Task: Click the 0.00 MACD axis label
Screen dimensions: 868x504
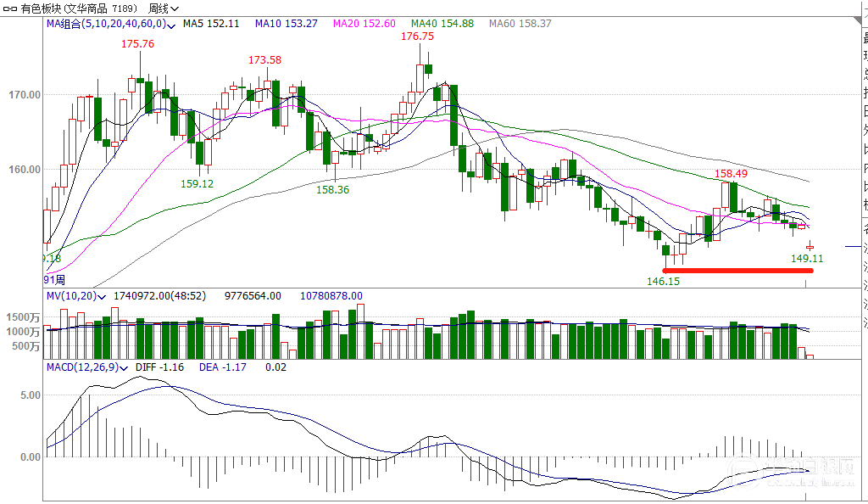Action: (x=31, y=457)
